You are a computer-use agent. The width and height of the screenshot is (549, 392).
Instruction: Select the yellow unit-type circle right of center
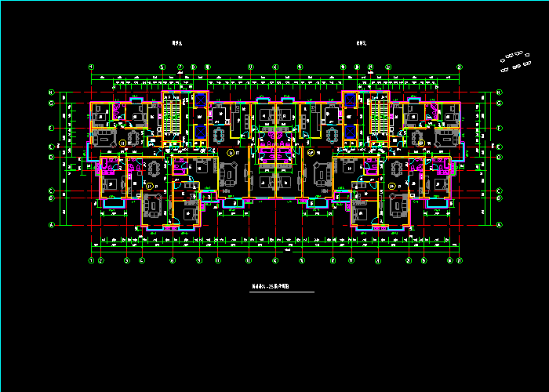311,152
